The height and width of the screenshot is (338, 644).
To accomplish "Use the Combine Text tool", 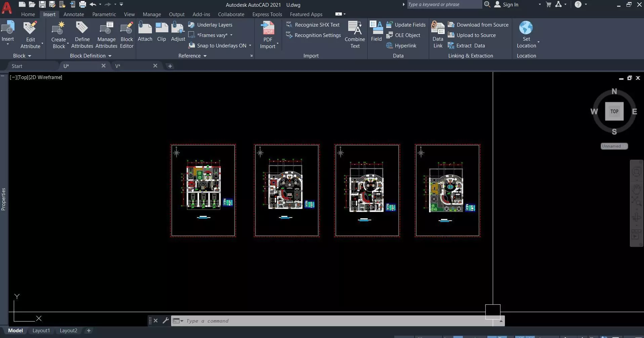I will pyautogui.click(x=355, y=35).
